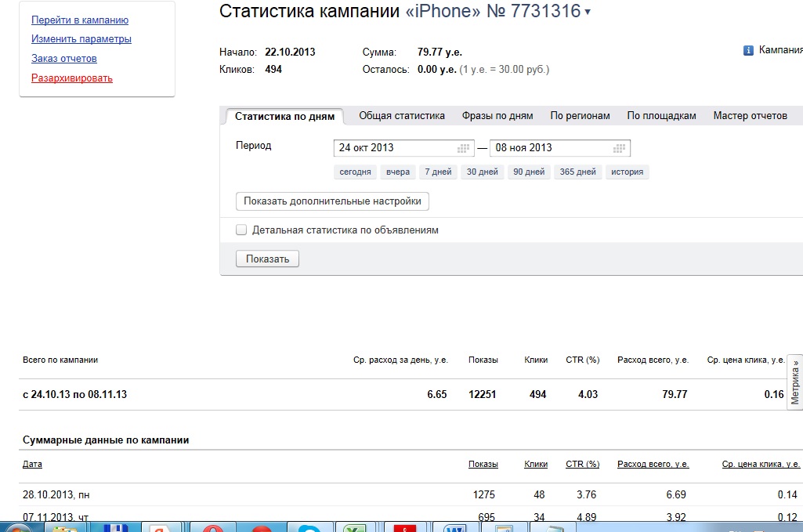Screen dimensions: 803x532
Task: Select the Статистика по дням tab
Action: tap(284, 116)
